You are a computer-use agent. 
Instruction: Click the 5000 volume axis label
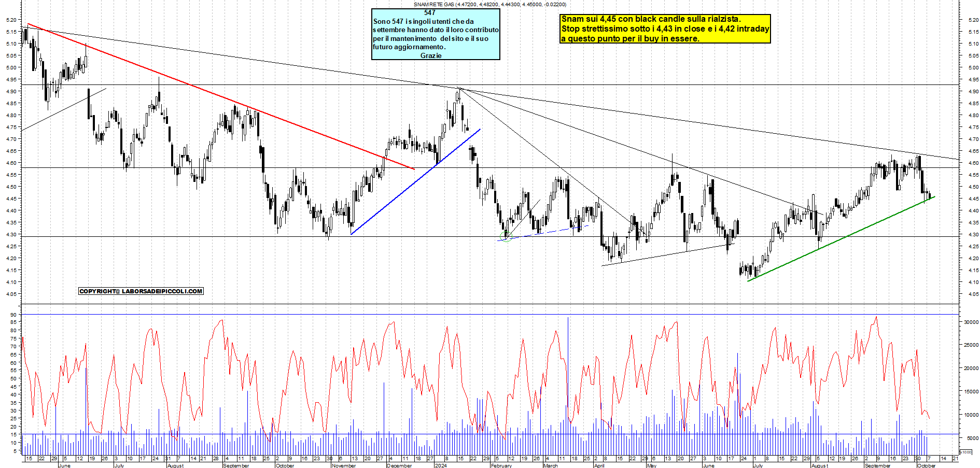tap(972, 438)
